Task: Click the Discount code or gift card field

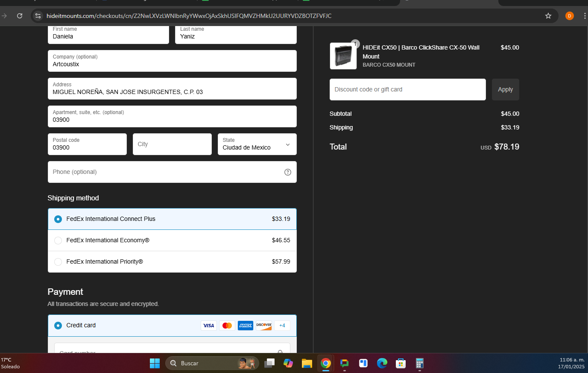Action: pyautogui.click(x=408, y=90)
